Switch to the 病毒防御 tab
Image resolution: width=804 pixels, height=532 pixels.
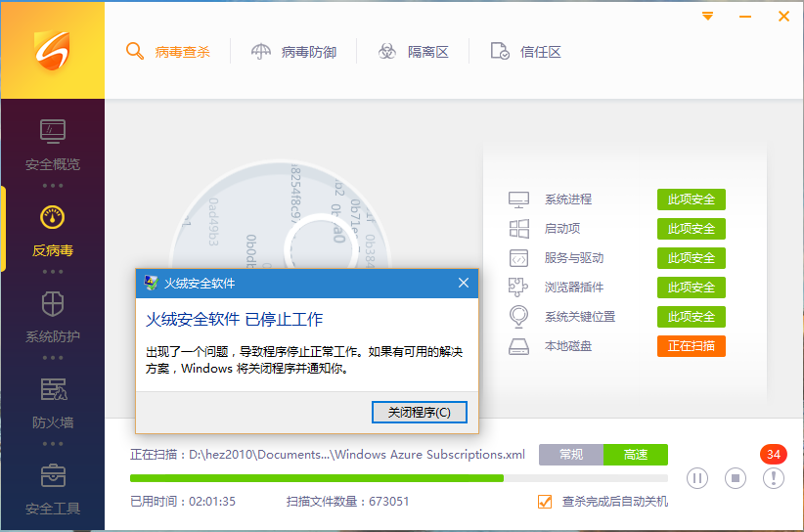click(293, 51)
